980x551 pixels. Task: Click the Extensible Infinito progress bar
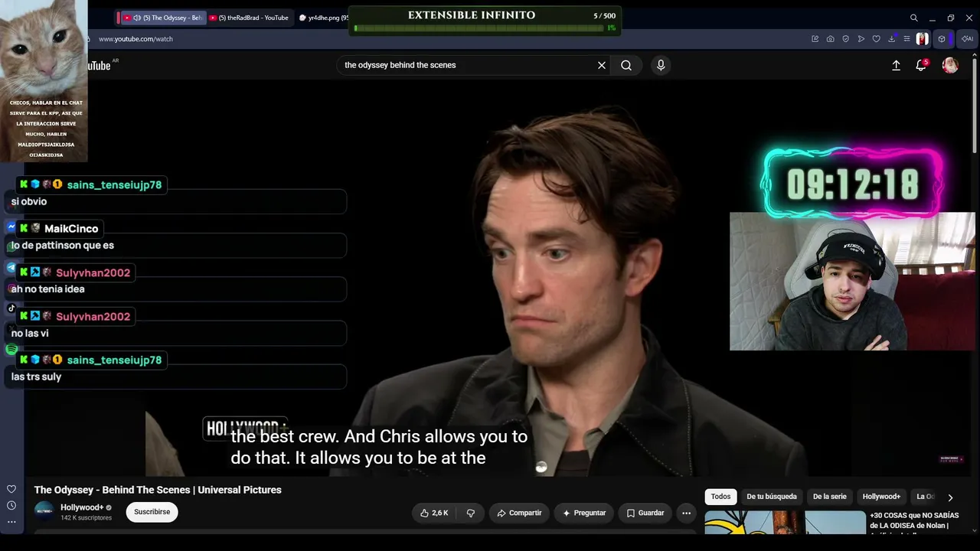pyautogui.click(x=479, y=28)
